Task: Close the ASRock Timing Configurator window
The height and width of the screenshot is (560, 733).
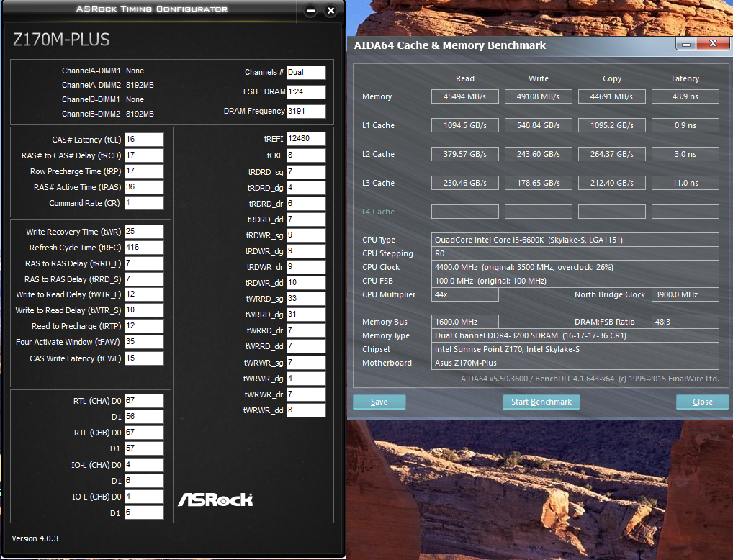Action: 330,11
